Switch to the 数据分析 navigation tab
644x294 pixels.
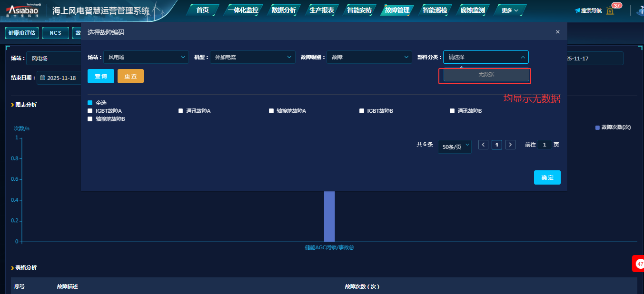tap(283, 10)
